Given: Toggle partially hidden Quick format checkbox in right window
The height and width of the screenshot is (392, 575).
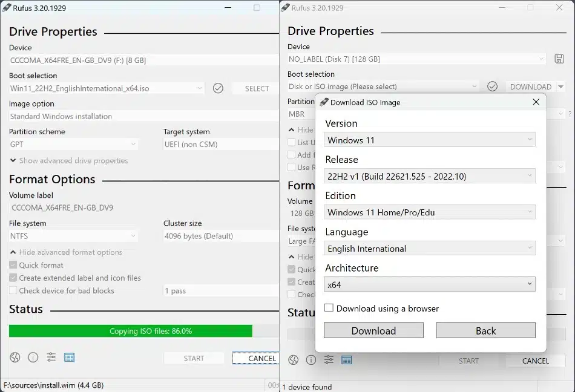Looking at the screenshot, I should tap(292, 269).
